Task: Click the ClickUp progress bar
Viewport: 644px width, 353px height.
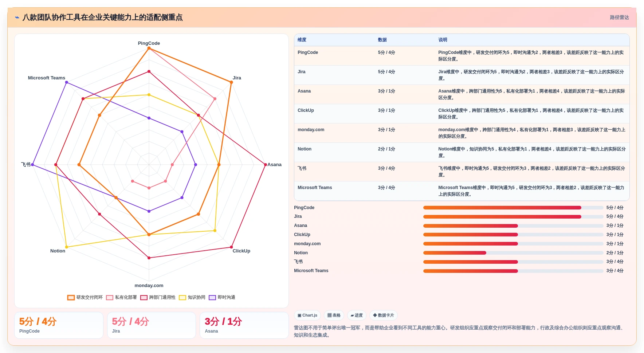Action: [x=513, y=235]
